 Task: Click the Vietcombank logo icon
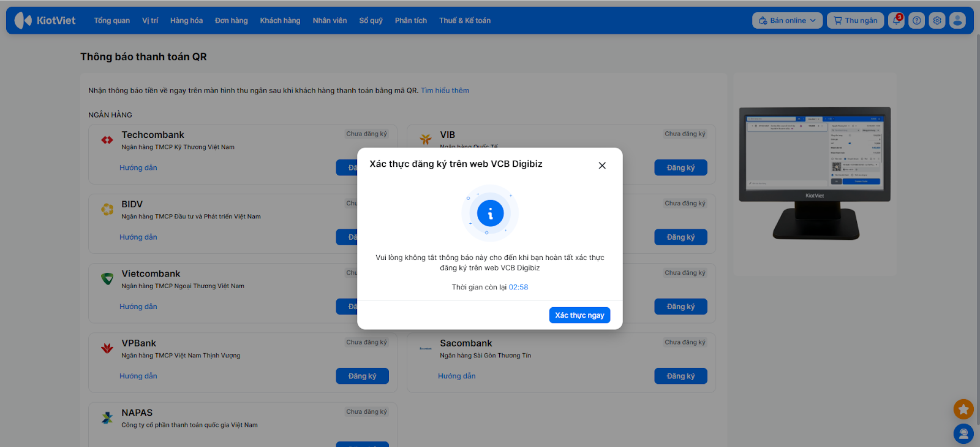coord(107,279)
